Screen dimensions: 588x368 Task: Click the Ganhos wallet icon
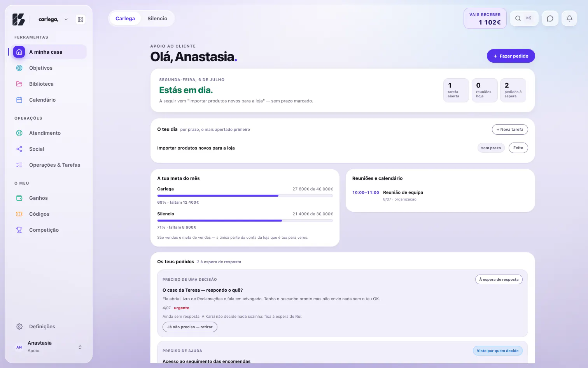[19, 198]
